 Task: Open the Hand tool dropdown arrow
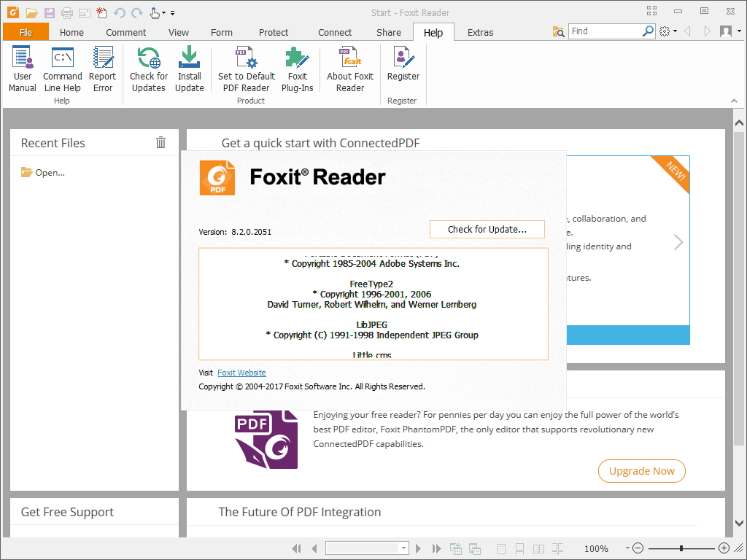[x=163, y=12]
